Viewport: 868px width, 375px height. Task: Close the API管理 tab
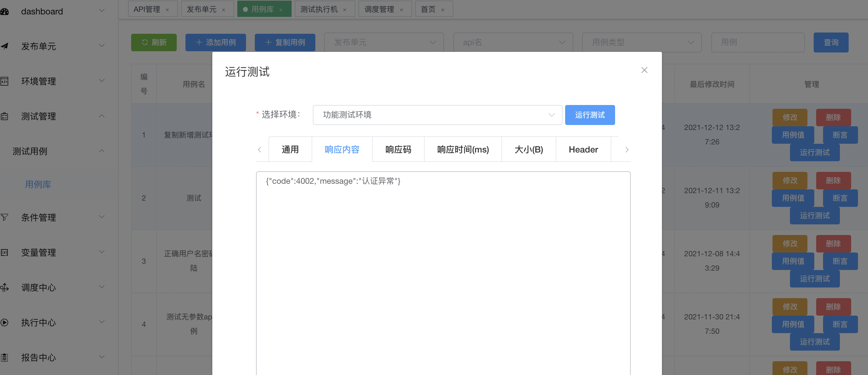tap(167, 10)
